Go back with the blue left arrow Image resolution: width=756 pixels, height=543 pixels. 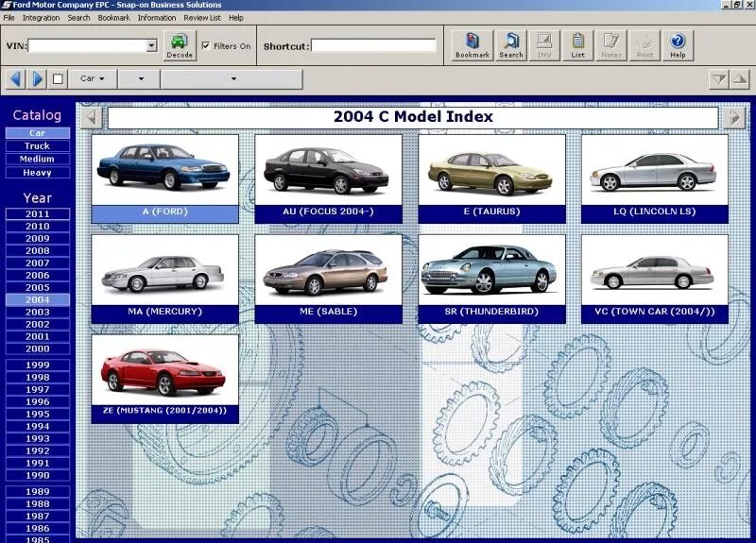15,78
